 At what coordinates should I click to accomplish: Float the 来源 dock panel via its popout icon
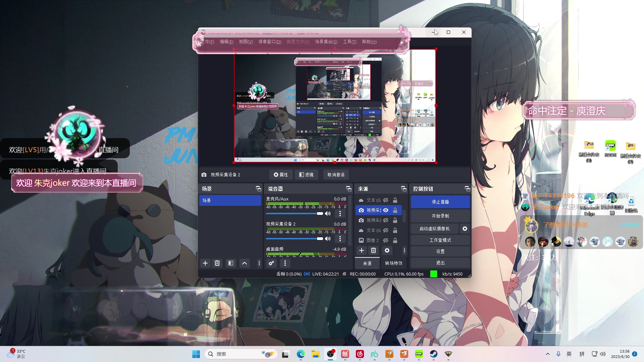coord(404,189)
